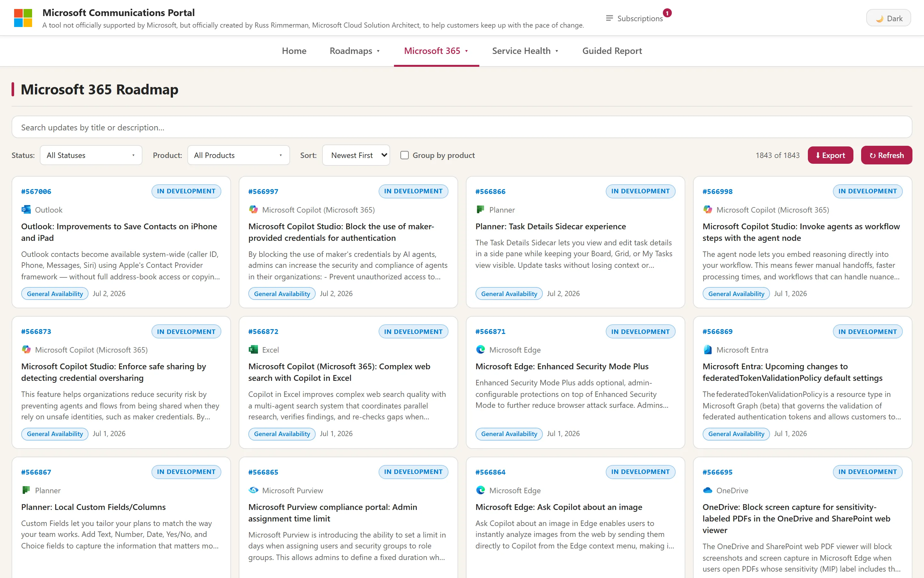
Task: Click the IN DEVELOPMENT badge on card #567006
Action: click(x=186, y=191)
